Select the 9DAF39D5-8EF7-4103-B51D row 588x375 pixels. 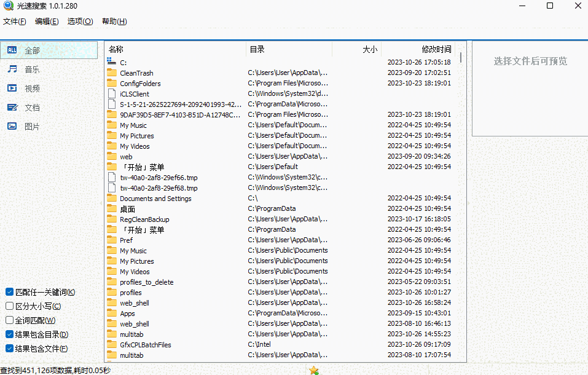tap(281, 114)
